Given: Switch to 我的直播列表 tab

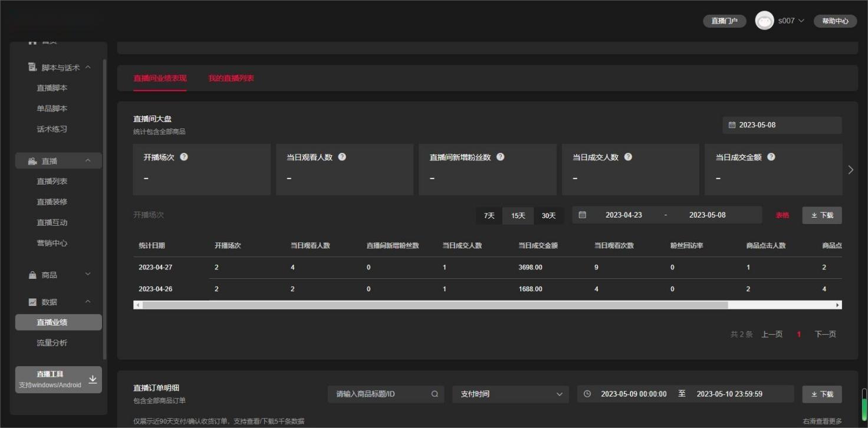Looking at the screenshot, I should 231,78.
